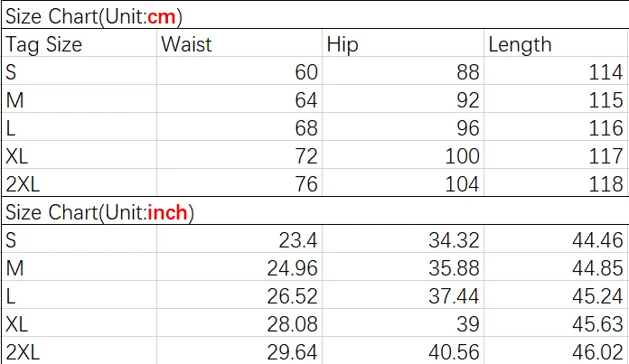
Task: Click the length cell with value 46.02
Action: [x=556, y=350]
